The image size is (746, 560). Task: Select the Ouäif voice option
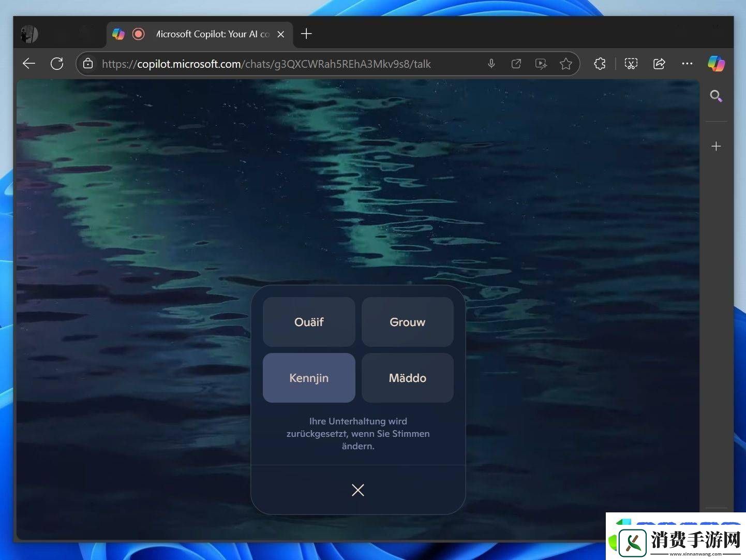coord(309,322)
